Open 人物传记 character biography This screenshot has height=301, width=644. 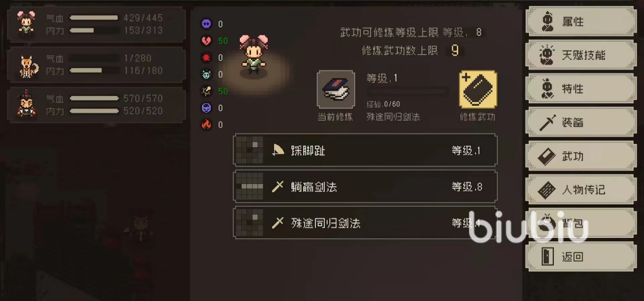click(x=581, y=190)
